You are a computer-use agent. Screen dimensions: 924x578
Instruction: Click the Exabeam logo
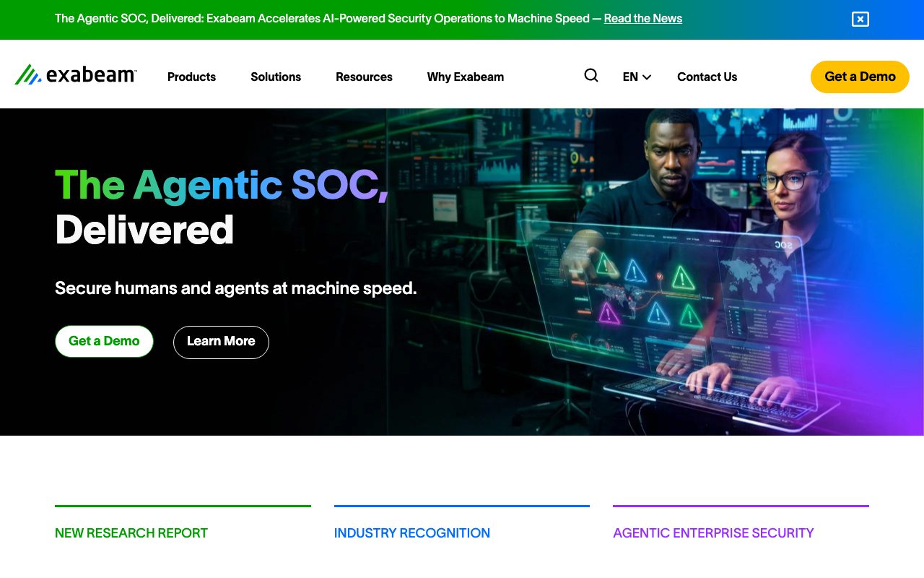76,74
